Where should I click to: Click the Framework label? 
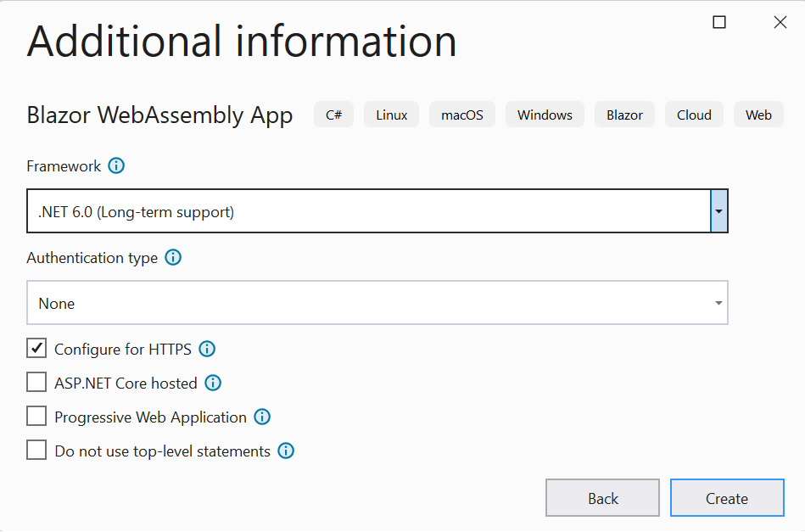(x=64, y=166)
